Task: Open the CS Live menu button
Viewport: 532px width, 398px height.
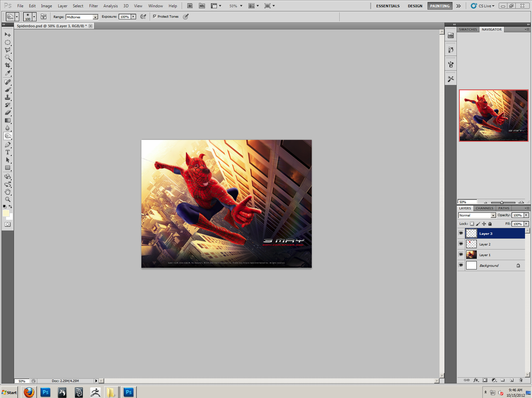Action: click(x=483, y=6)
